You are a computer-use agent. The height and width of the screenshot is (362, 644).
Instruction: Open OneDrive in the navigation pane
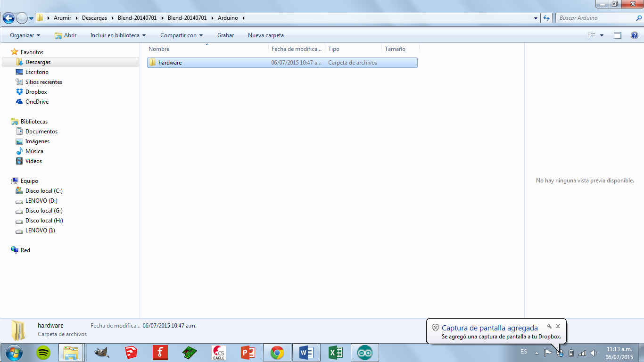pyautogui.click(x=37, y=102)
